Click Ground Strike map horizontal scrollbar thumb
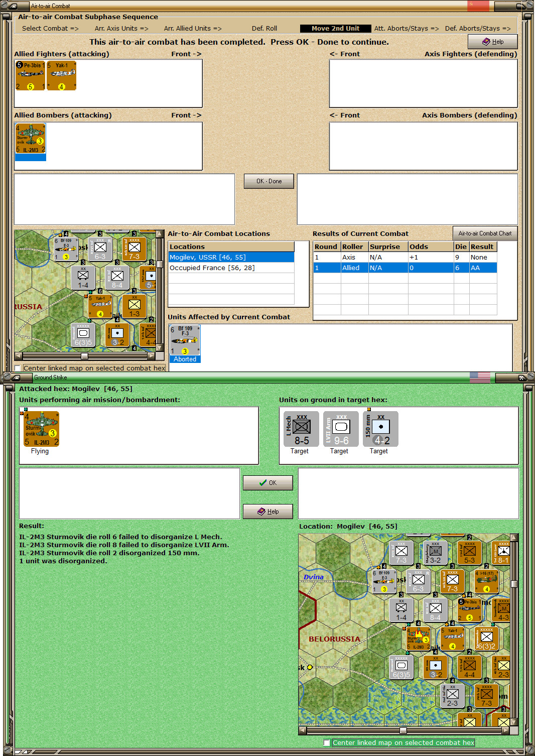The height and width of the screenshot is (756, 535). (x=403, y=730)
